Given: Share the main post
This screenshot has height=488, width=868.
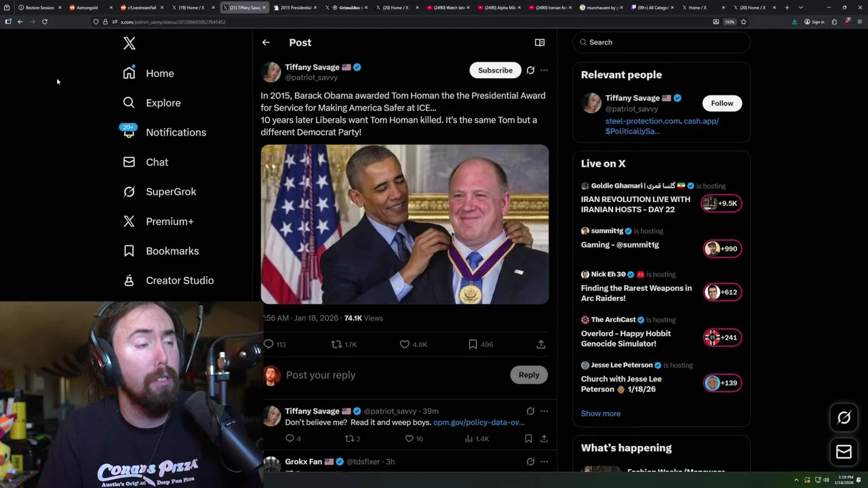Looking at the screenshot, I should click(541, 344).
